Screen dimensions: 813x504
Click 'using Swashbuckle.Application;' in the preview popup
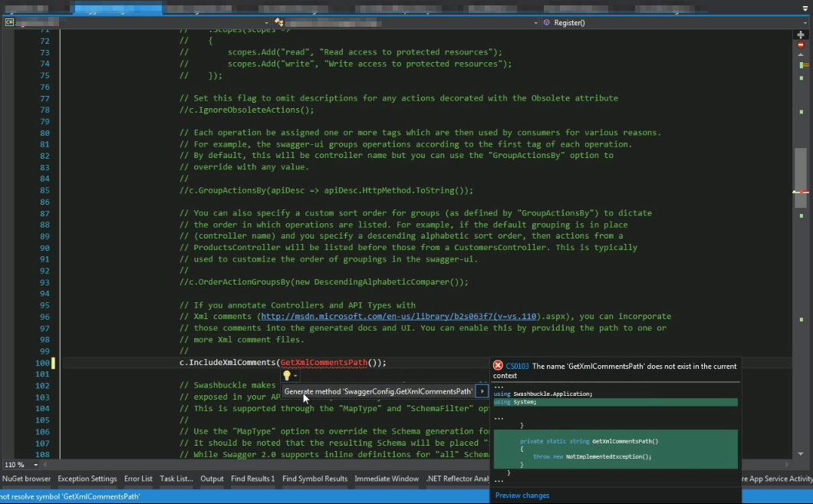click(x=543, y=394)
